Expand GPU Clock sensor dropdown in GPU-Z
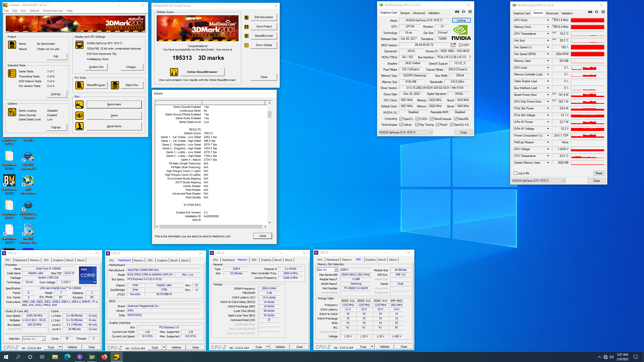 click(548, 20)
